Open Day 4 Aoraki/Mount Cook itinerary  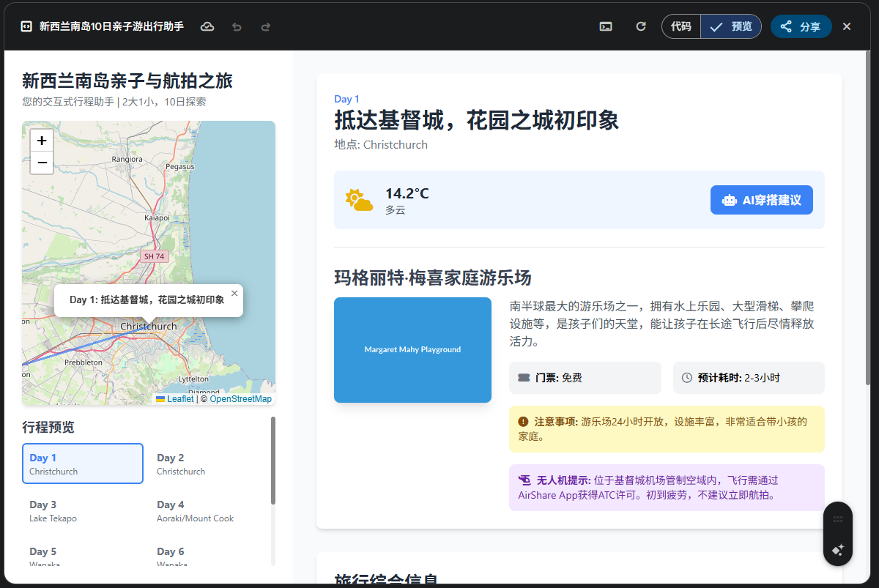(209, 510)
